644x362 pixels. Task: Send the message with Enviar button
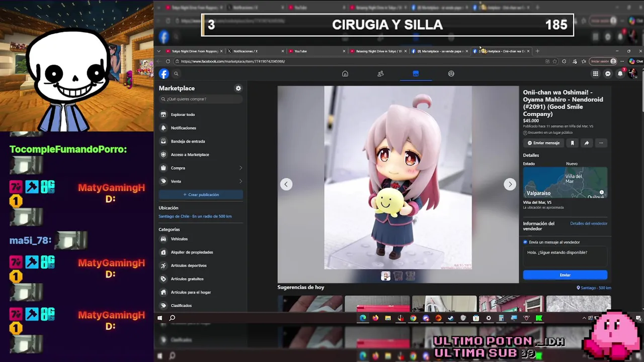(x=565, y=275)
